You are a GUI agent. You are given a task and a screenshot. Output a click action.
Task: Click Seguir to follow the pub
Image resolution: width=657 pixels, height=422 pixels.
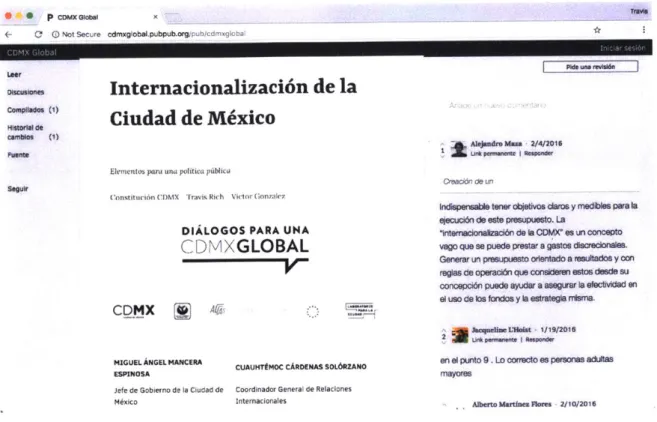coord(18,189)
